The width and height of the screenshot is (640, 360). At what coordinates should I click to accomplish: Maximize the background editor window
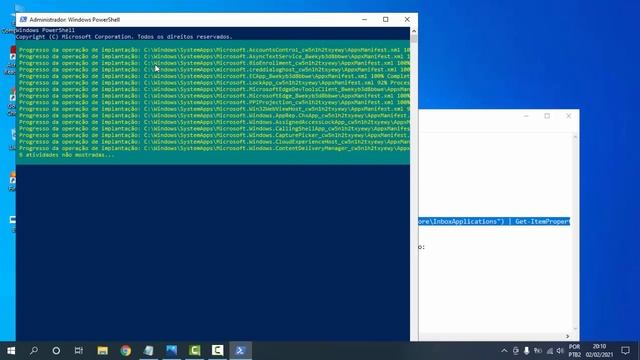pos(547,116)
